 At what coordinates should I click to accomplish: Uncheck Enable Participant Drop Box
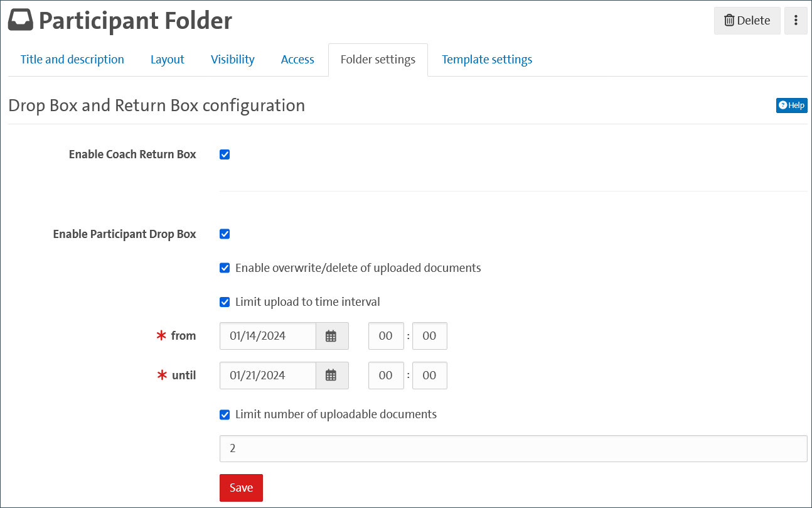click(x=225, y=234)
